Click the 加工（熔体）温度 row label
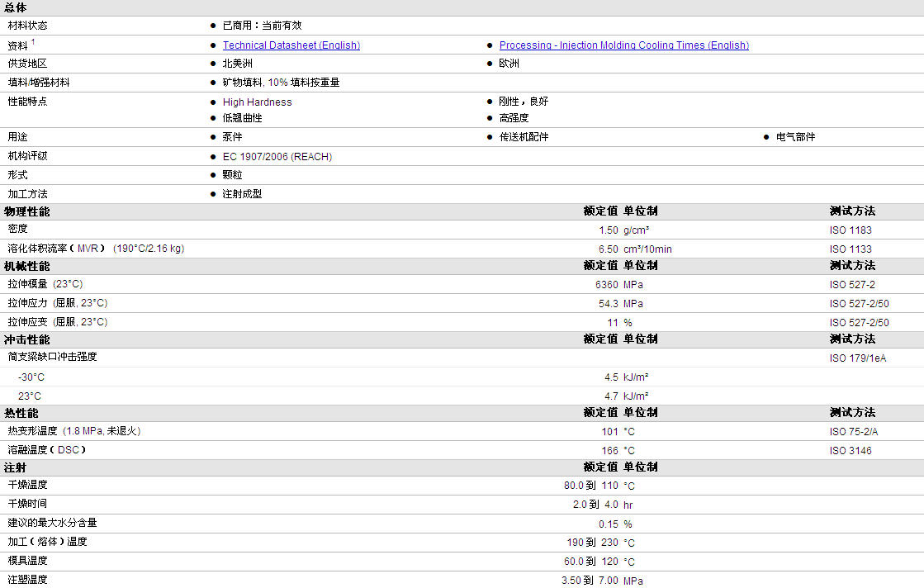The image size is (924, 588). tap(48, 542)
